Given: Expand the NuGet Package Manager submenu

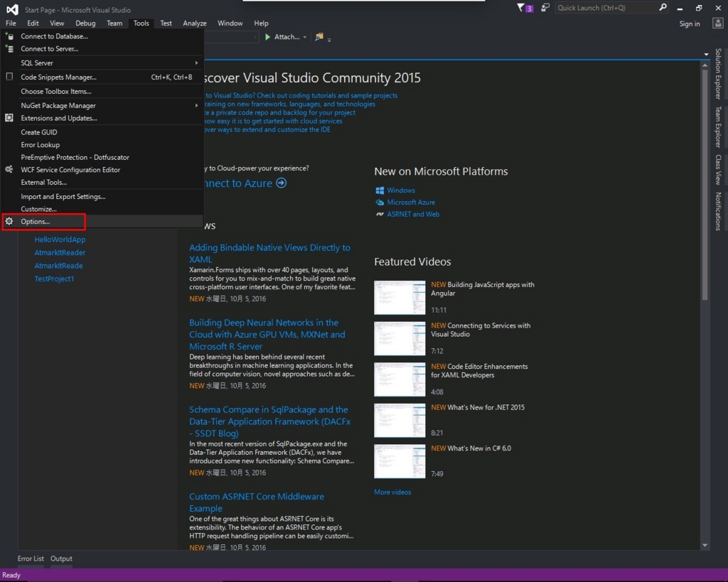Looking at the screenshot, I should point(196,105).
